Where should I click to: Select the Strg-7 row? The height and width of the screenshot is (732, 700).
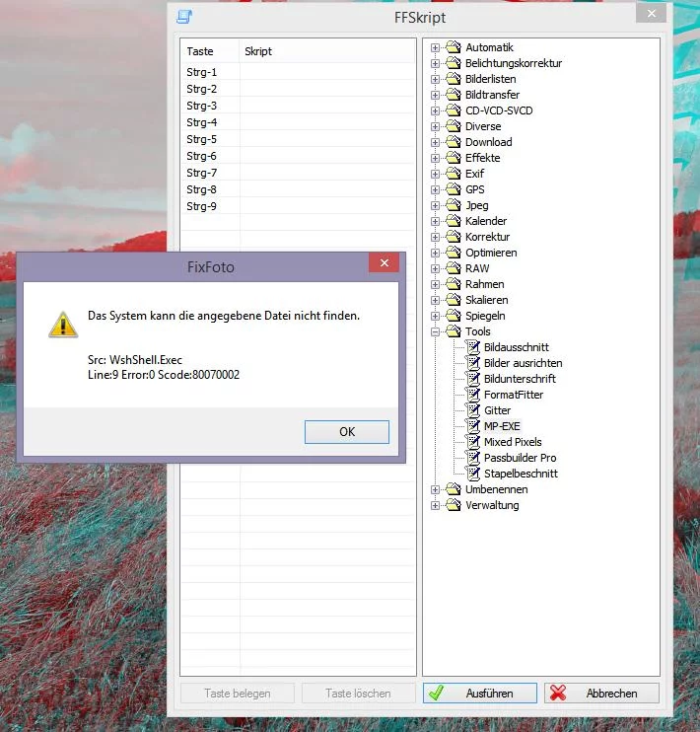pyautogui.click(x=298, y=174)
